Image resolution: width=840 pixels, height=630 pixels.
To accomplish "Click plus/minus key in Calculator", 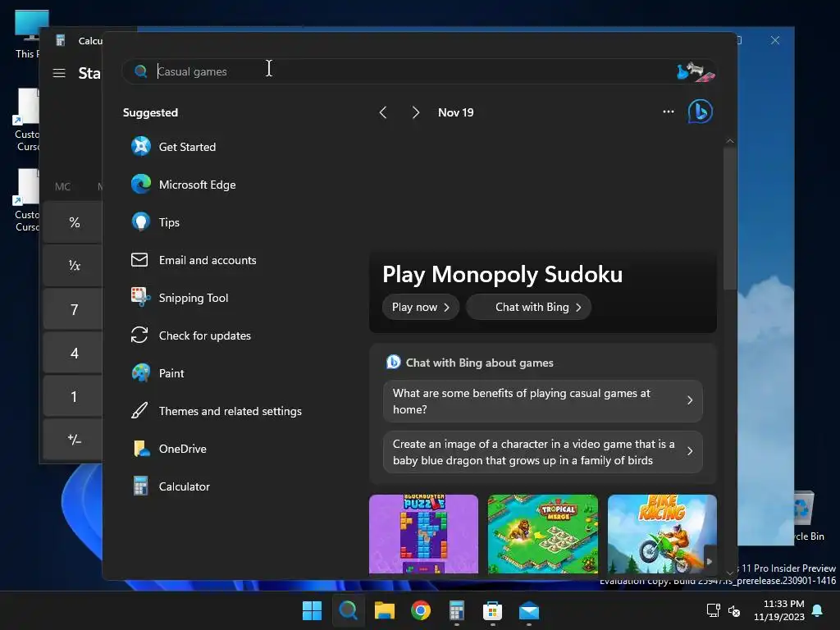I will 73,440.
